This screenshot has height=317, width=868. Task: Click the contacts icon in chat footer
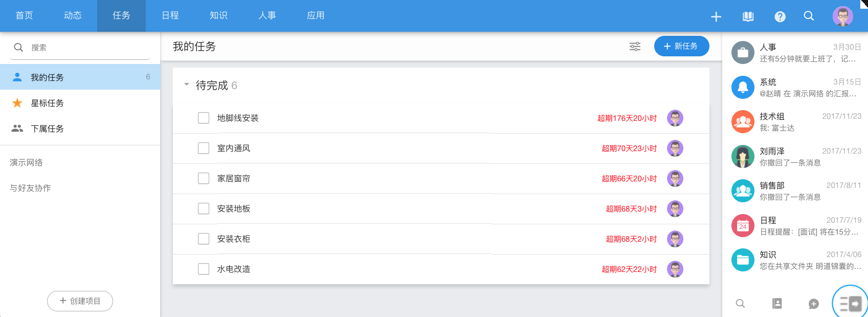777,304
